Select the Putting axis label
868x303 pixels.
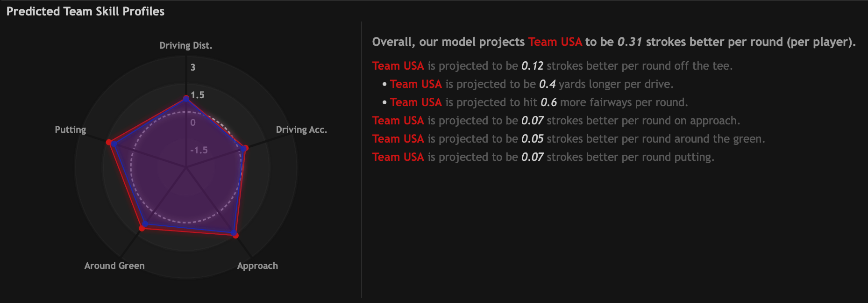click(x=71, y=130)
